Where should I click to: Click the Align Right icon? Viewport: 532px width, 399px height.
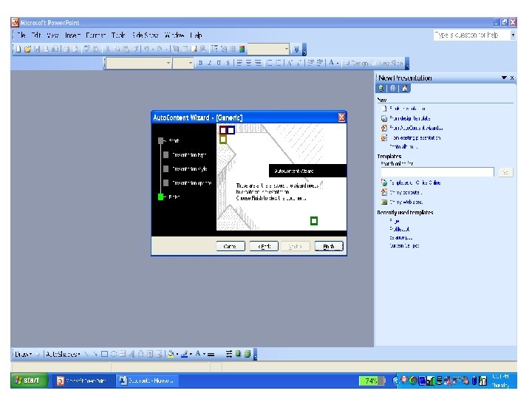coord(258,63)
